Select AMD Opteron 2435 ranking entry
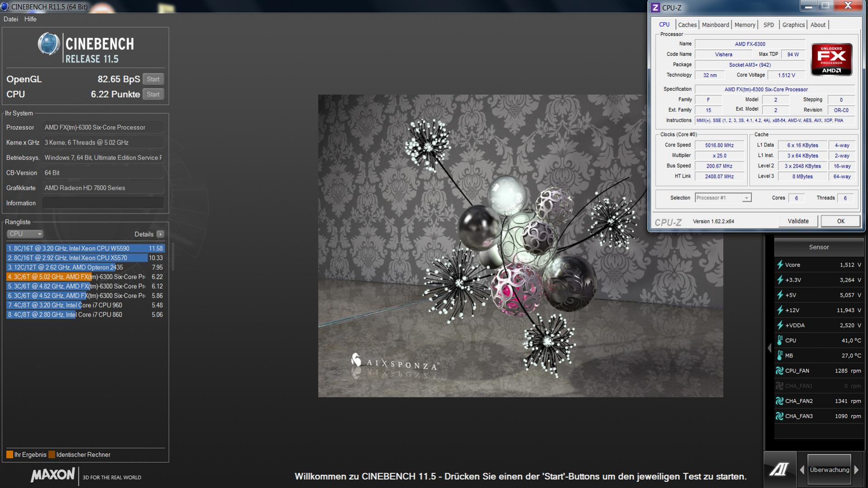868x488 pixels. point(85,267)
